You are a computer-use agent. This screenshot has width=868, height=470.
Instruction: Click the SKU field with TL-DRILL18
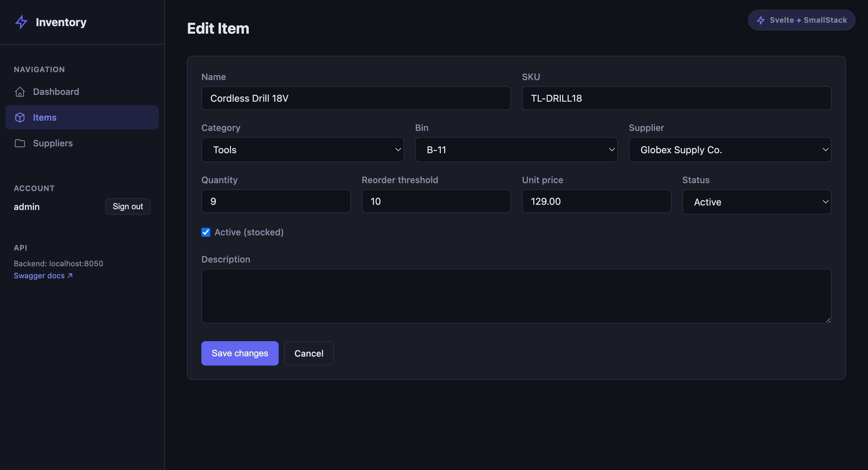pos(677,98)
